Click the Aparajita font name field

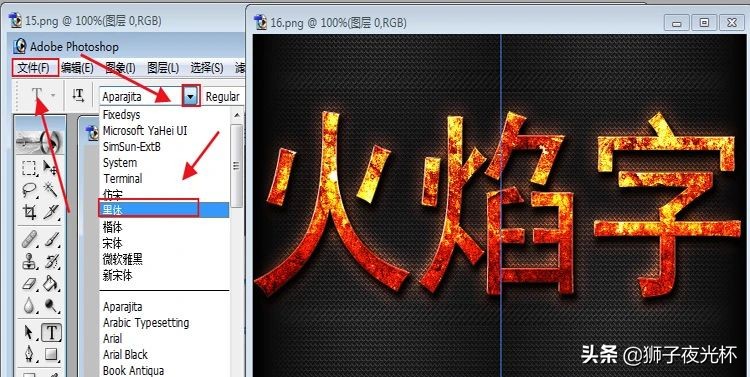141,97
